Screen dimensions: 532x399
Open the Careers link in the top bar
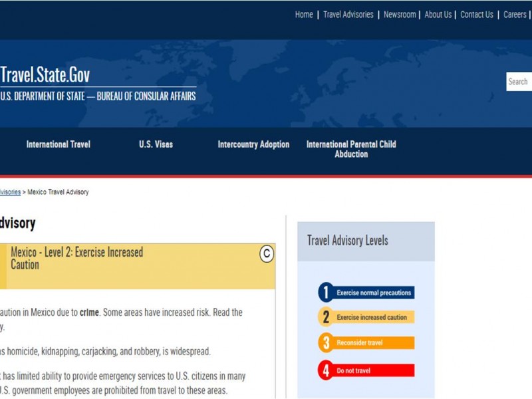515,15
